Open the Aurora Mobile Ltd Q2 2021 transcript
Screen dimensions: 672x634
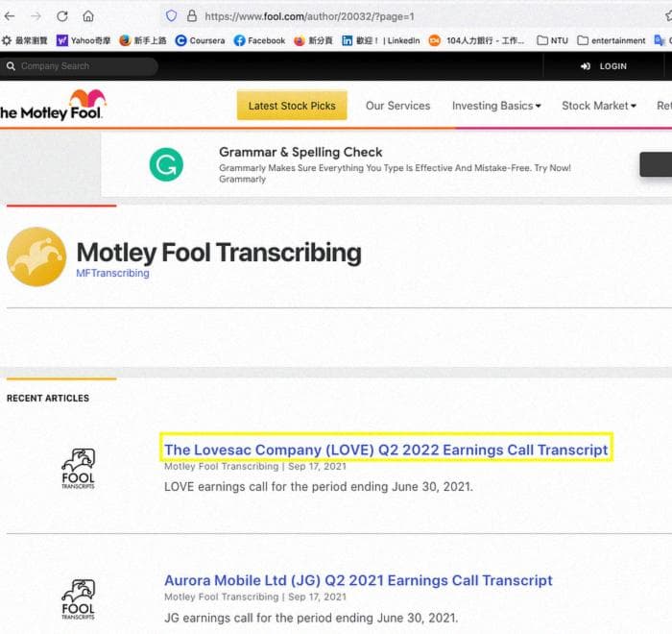click(x=358, y=580)
